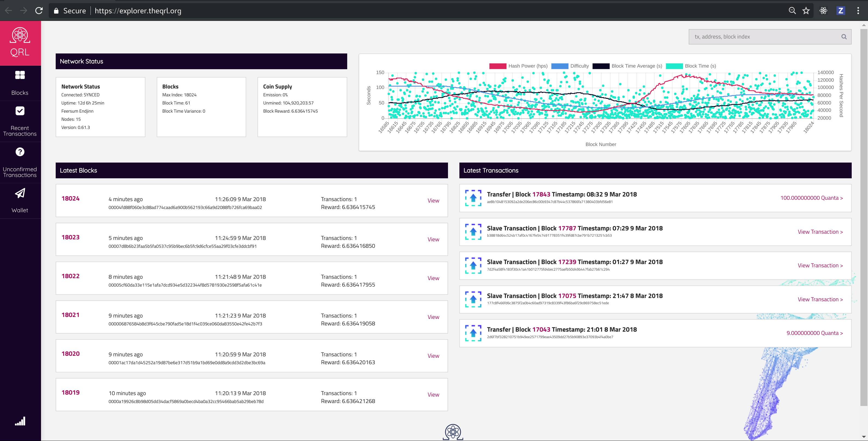The image size is (868, 441).
Task: Click 'Nodes: 15' in Network Status card
Action: 71,119
